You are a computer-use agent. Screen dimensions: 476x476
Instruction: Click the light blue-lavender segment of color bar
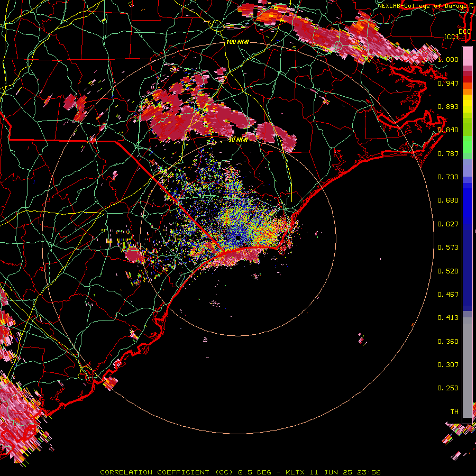coord(467,168)
